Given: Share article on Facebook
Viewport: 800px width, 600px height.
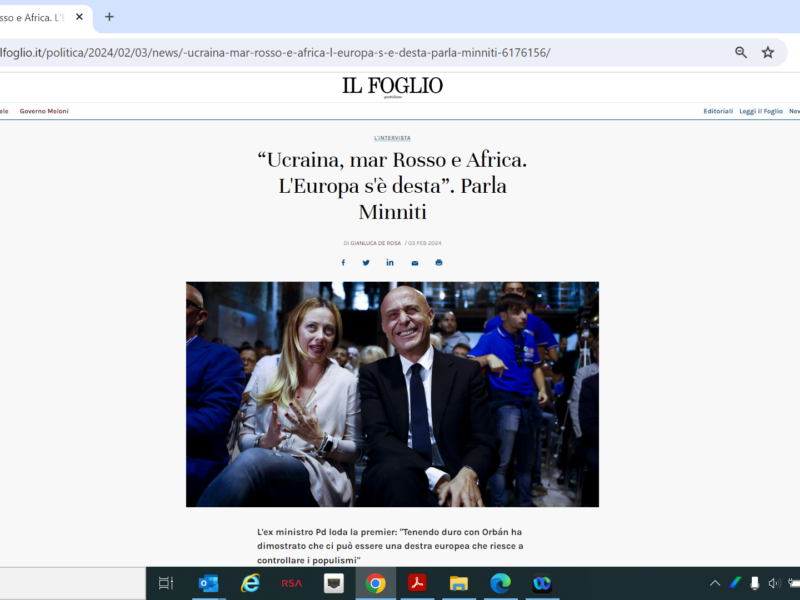Looking at the screenshot, I should click(343, 263).
